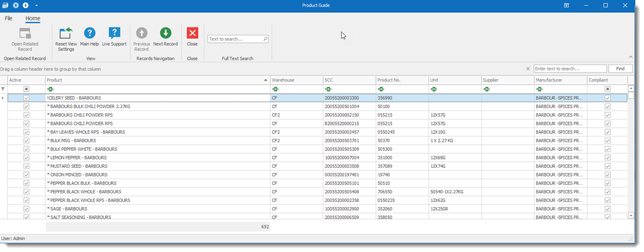Open Main Help from the ribbon
The width and height of the screenshot is (644, 252).
pos(89,33)
